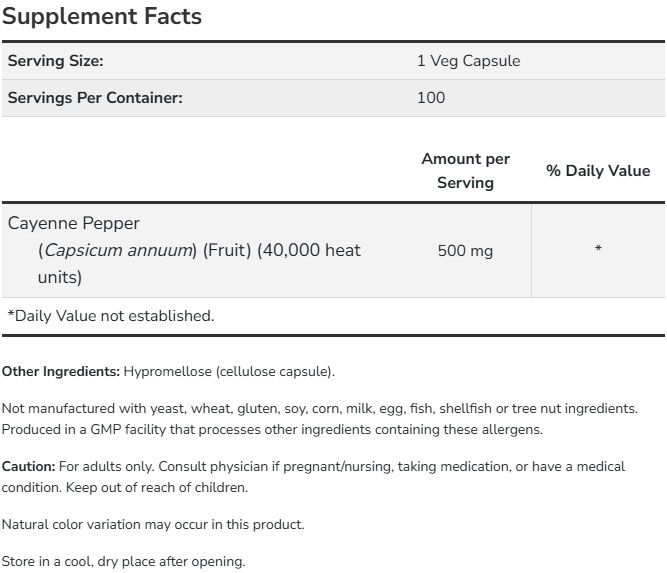This screenshot has height=573, width=667.
Task: Click the Natural color variation sentence
Action: click(153, 524)
